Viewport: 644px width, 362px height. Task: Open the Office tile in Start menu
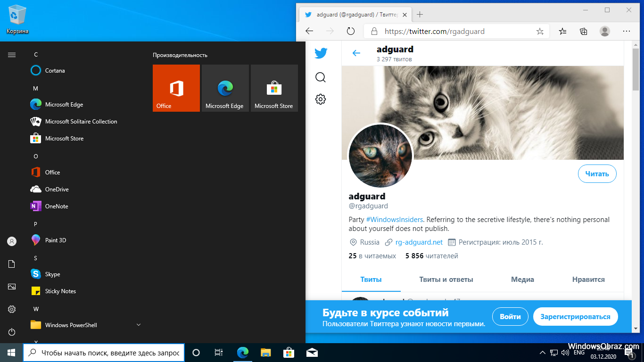click(x=176, y=88)
